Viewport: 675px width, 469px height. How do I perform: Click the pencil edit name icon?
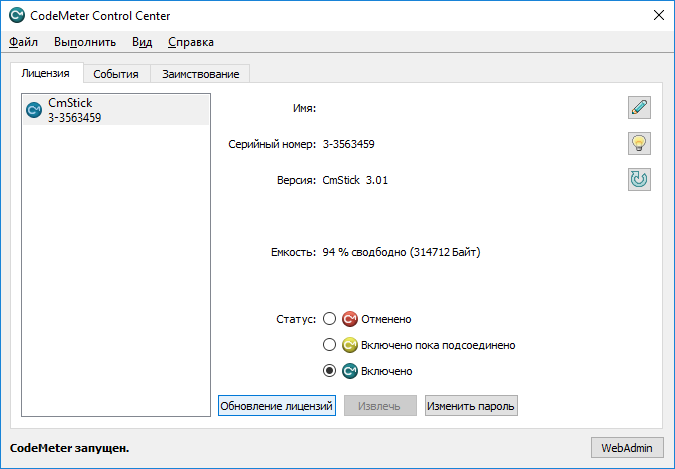pos(639,107)
